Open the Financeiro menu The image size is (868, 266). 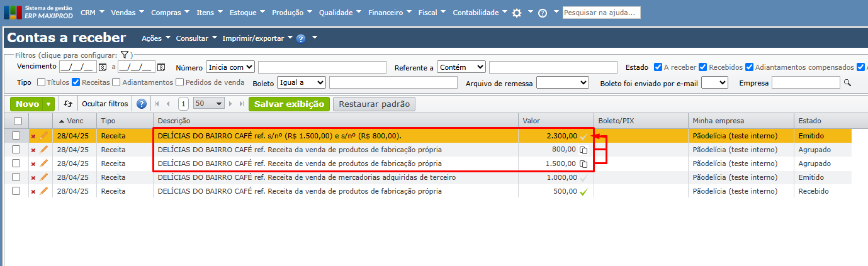pyautogui.click(x=390, y=13)
